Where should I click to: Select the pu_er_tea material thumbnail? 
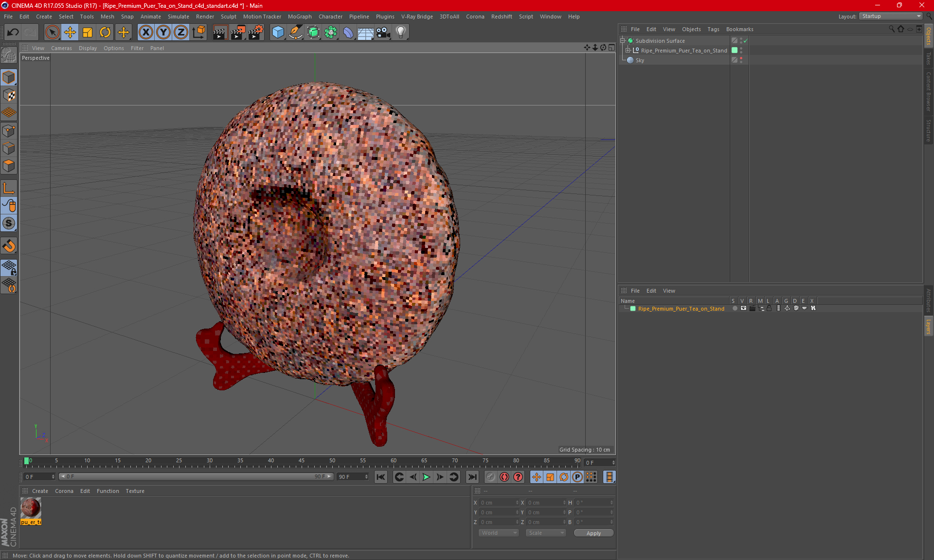click(x=31, y=508)
